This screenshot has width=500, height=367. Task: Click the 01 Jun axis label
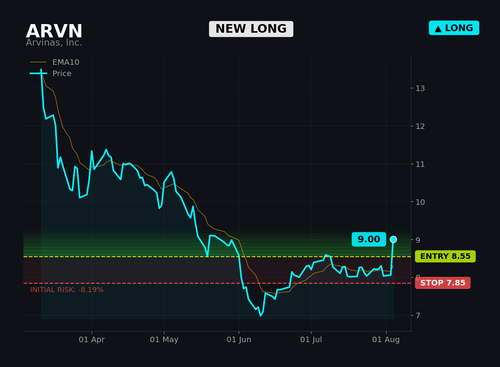(239, 340)
